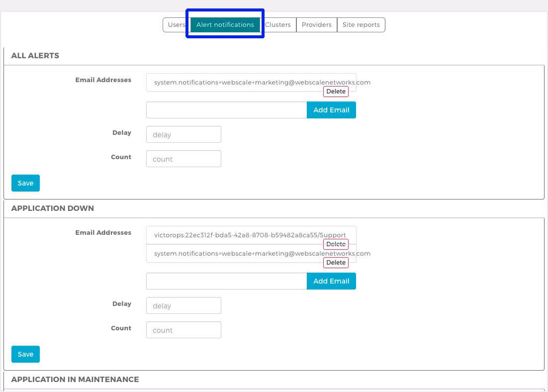
Task: Click the All Alerts count field
Action: (183, 159)
